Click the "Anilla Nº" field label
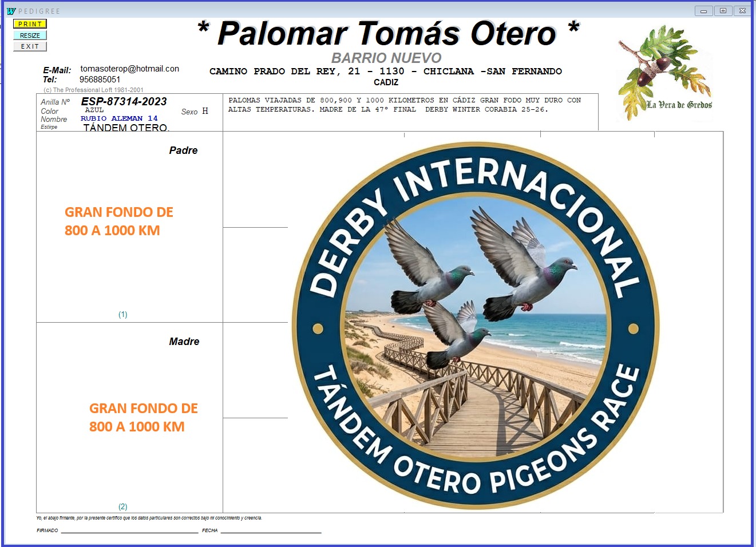The width and height of the screenshot is (756, 547). pyautogui.click(x=55, y=102)
